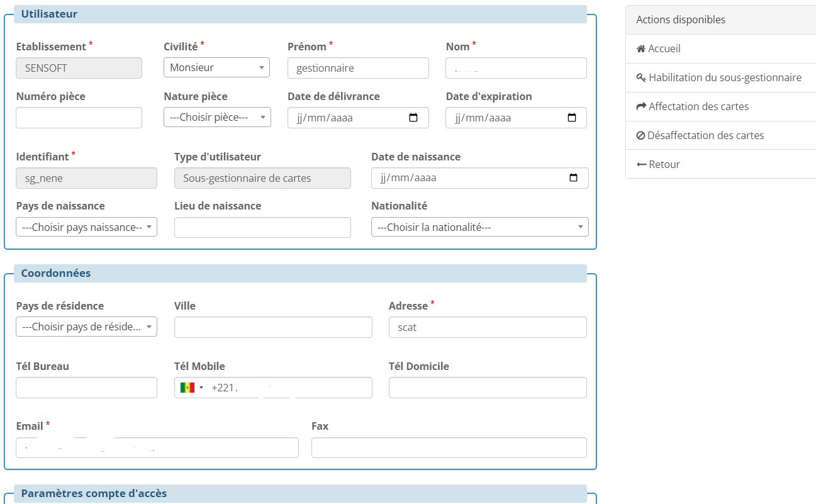
Task: Focus the Adresse field containing scat
Action: [x=488, y=327]
